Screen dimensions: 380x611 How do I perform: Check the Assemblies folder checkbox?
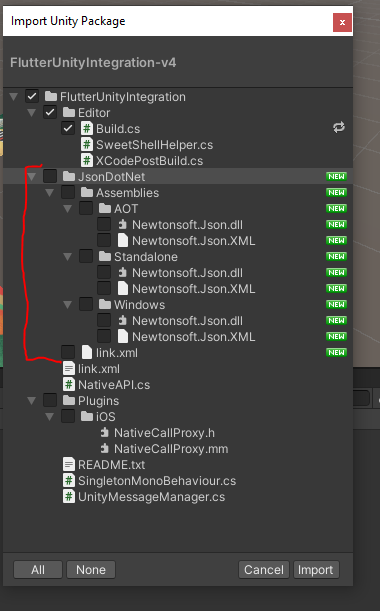pos(68,192)
